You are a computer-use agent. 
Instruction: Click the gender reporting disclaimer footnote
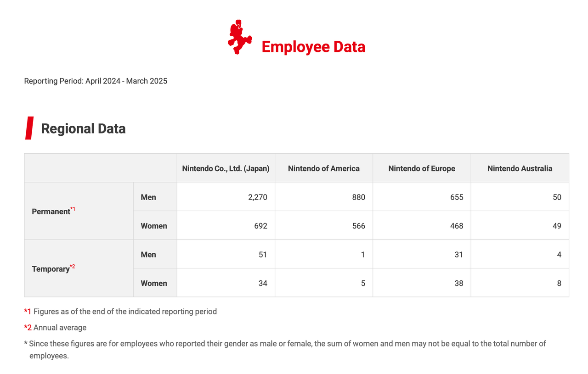tap(285, 350)
